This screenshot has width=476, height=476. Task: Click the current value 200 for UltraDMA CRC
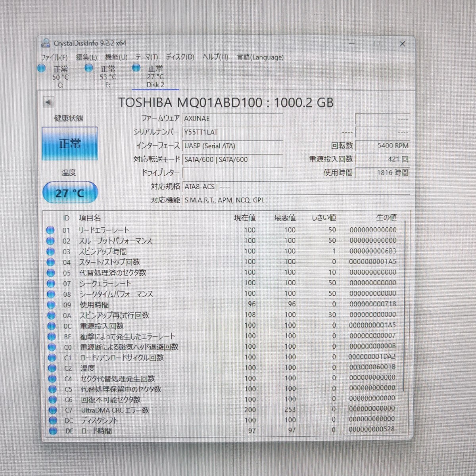pyautogui.click(x=250, y=410)
